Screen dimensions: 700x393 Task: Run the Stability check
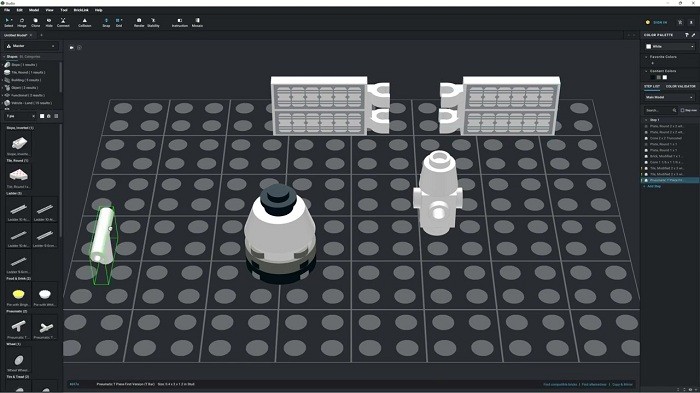(x=153, y=22)
